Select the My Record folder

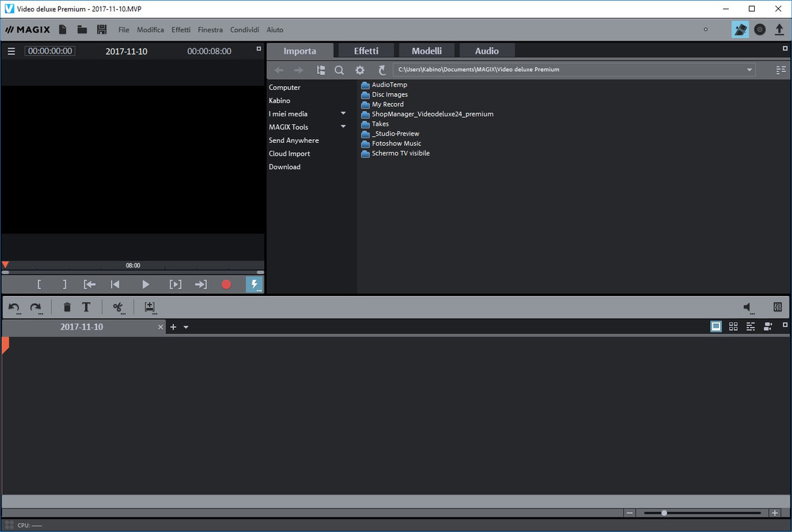pos(383,104)
